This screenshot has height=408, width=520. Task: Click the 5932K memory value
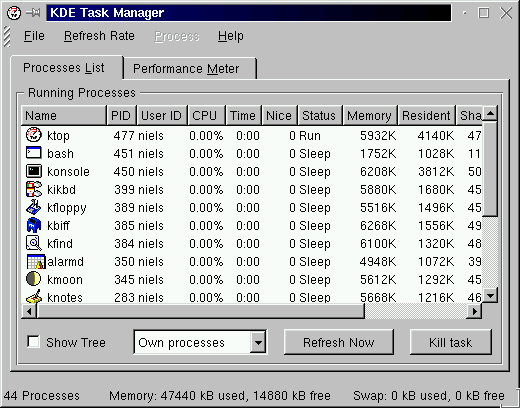(x=378, y=136)
